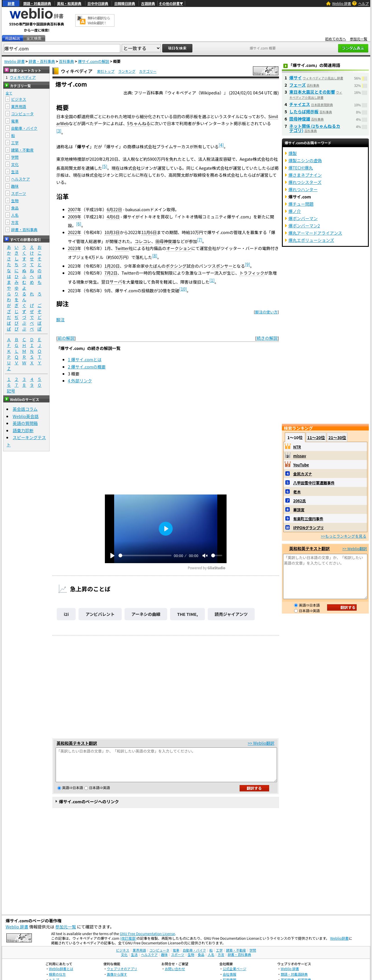Screen dimensions: 372x980
Task: Open the 続きの解説 link
Action: pyautogui.click(x=267, y=338)
